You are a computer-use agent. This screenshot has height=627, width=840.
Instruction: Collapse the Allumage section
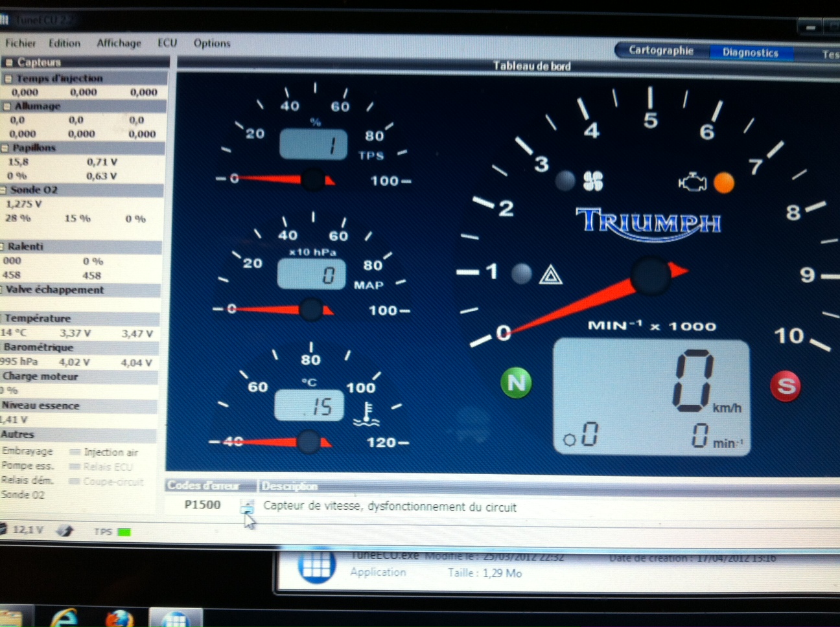pos(6,106)
